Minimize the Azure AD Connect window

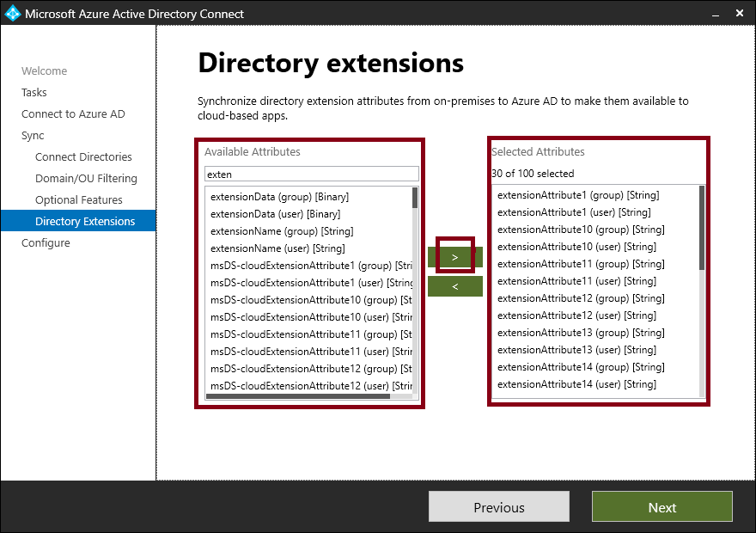tap(716, 14)
